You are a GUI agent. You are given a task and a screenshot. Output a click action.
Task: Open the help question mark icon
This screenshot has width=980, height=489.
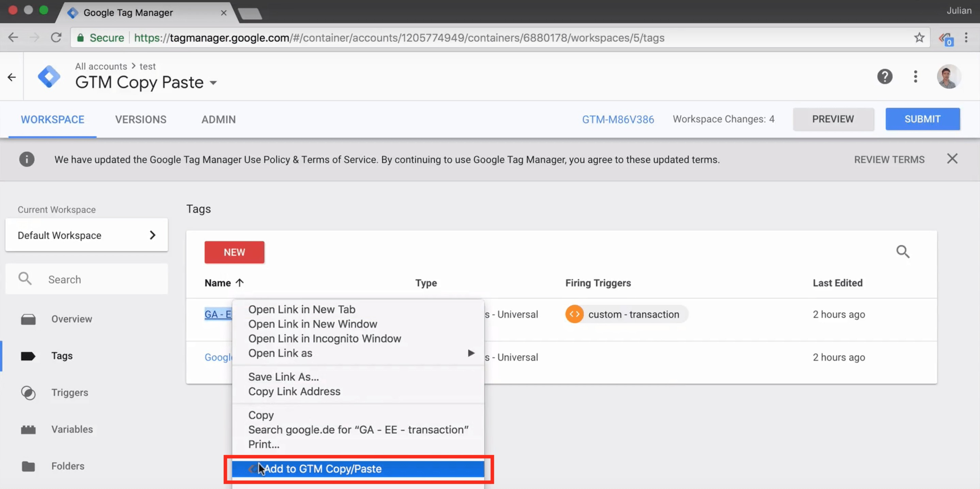tap(885, 77)
